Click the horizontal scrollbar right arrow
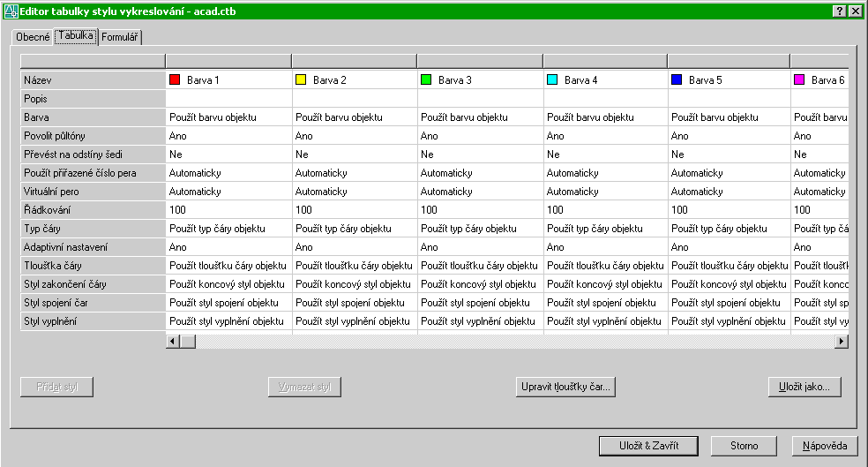 (x=842, y=341)
